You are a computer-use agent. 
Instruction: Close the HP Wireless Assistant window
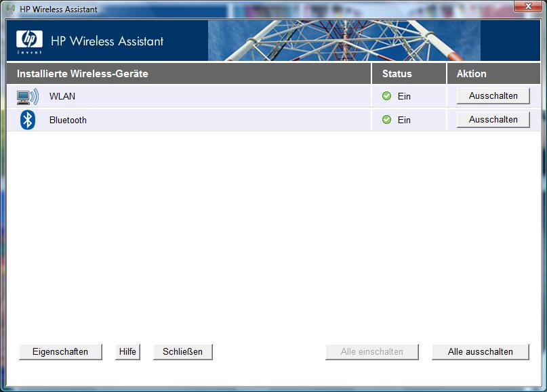[528, 6]
